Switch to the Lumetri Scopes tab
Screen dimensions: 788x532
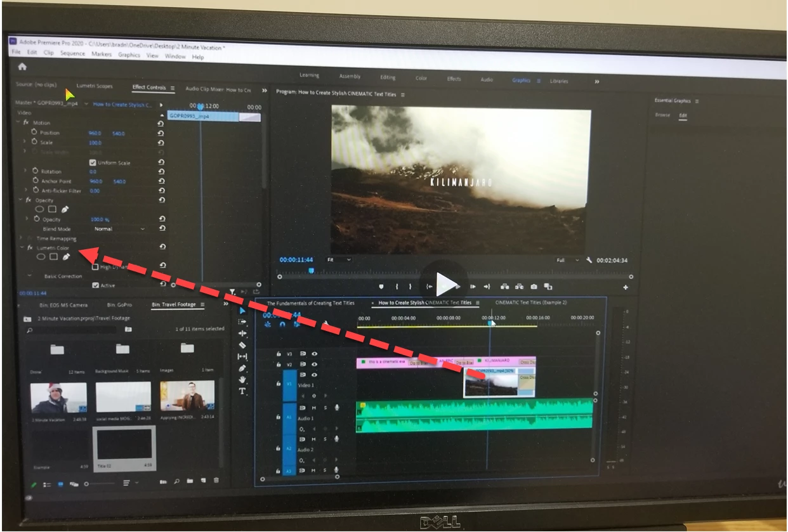95,86
